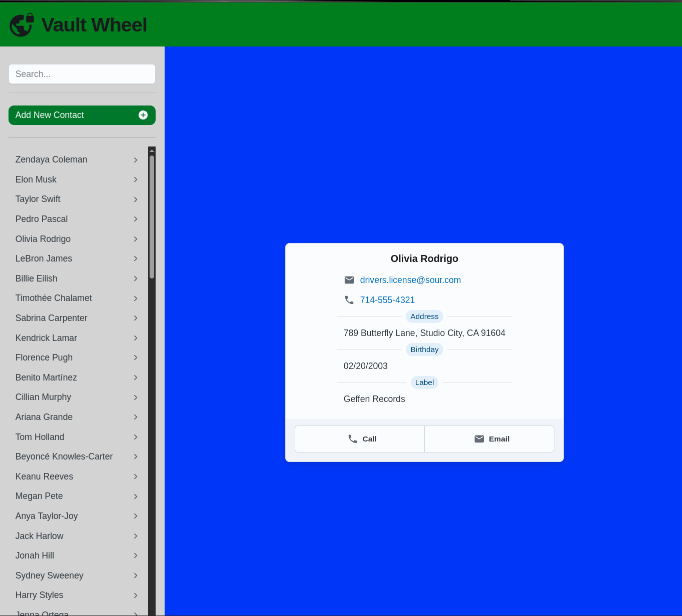Select Olivia Rodrigo in the sidebar
Screen dimensions: 682x616
tap(43, 239)
